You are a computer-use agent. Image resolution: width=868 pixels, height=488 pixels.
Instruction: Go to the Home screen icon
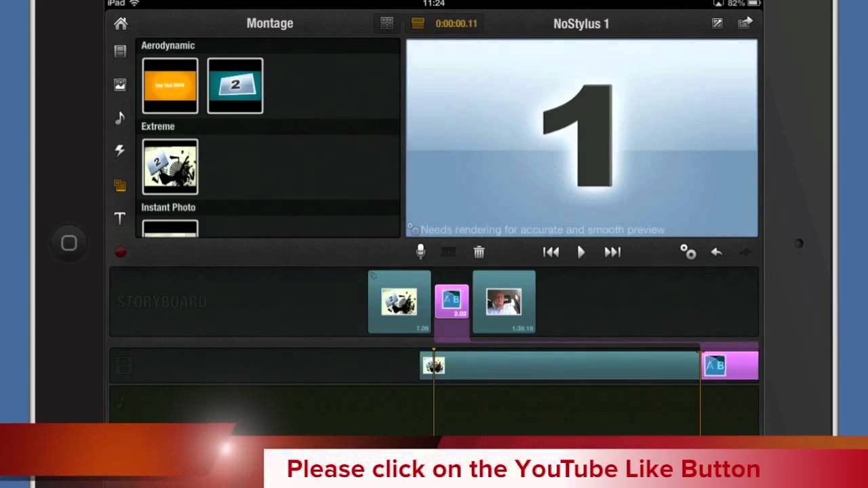pos(121,24)
